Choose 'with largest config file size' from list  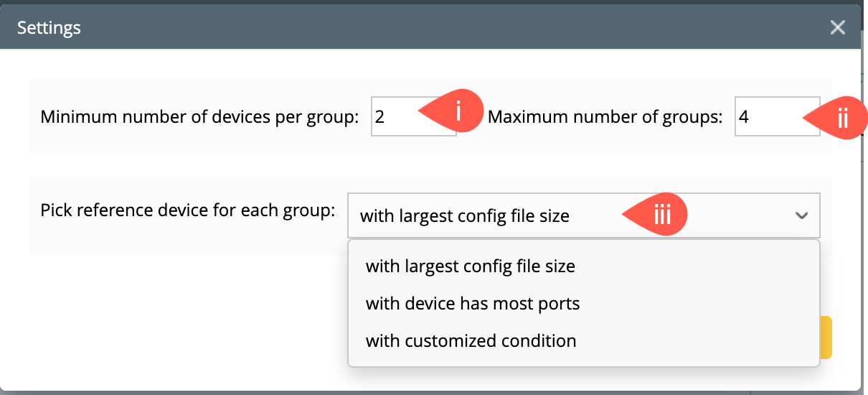[470, 266]
